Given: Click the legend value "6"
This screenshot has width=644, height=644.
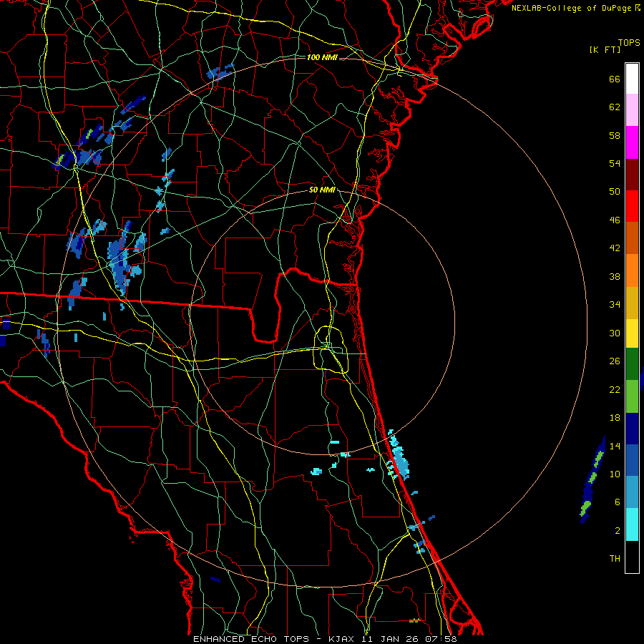Looking at the screenshot, I should coord(618,502).
